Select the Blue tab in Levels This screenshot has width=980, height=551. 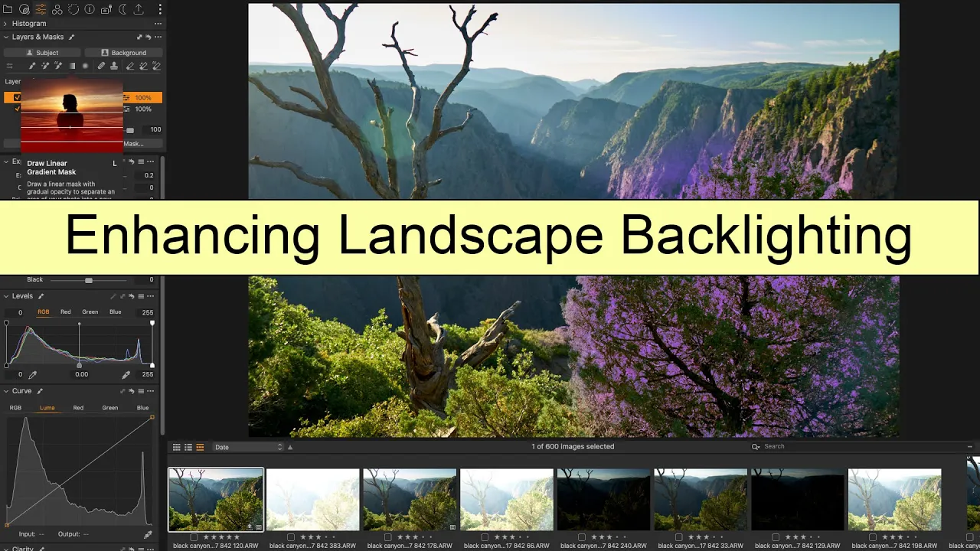(x=116, y=311)
